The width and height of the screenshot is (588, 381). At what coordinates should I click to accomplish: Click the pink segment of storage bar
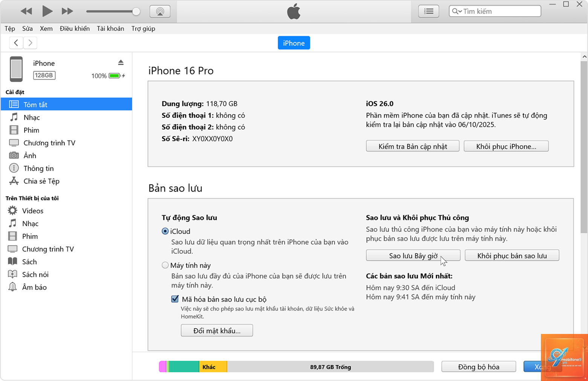(x=162, y=367)
